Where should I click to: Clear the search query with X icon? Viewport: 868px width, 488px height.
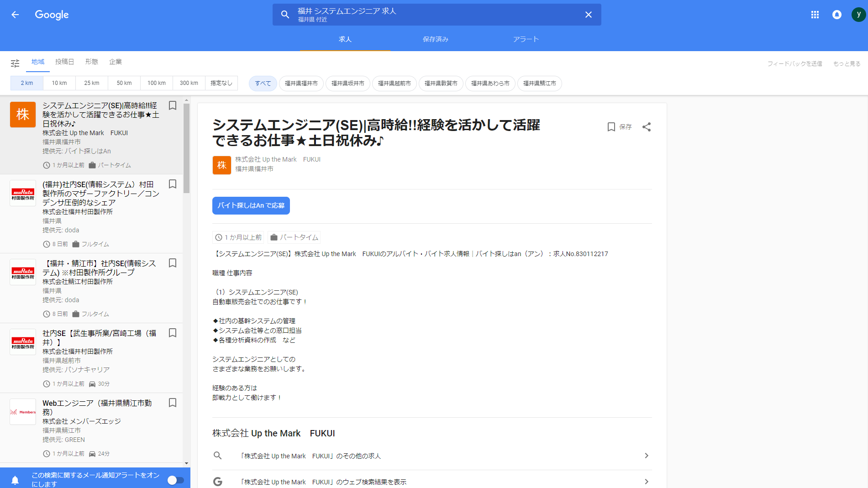(589, 15)
